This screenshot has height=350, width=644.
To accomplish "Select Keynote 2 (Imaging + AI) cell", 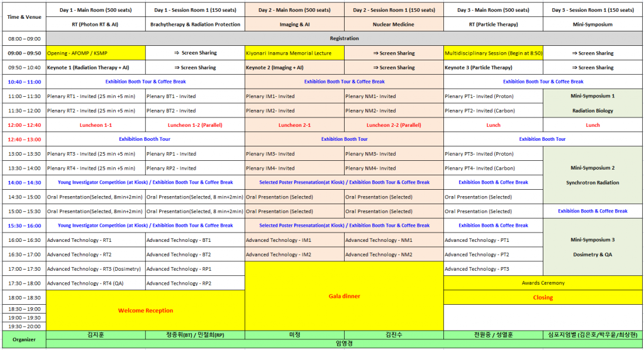I will [x=294, y=67].
